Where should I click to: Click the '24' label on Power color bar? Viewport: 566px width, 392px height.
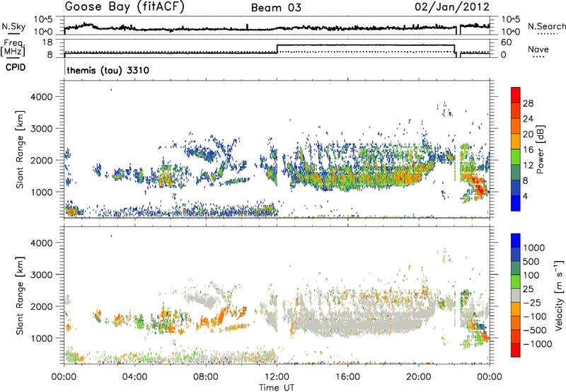(528, 119)
